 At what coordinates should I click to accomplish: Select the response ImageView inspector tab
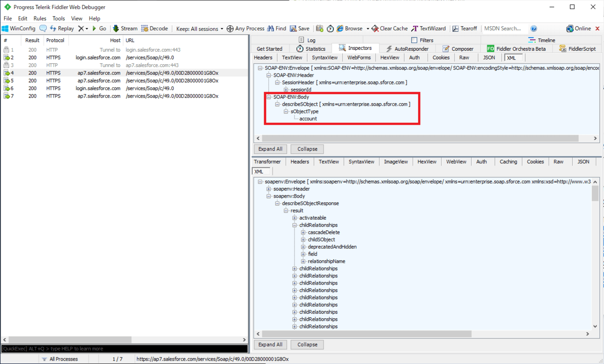coord(396,162)
